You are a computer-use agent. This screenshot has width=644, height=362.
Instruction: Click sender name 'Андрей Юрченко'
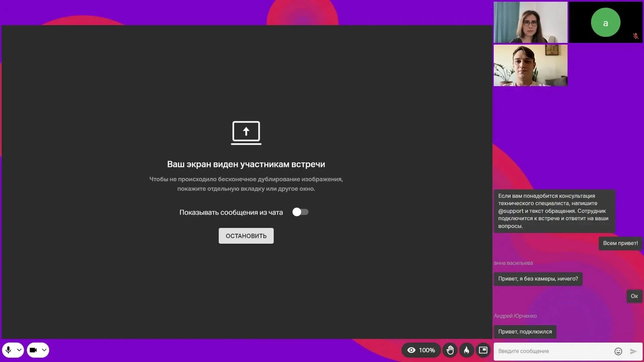coord(515,316)
